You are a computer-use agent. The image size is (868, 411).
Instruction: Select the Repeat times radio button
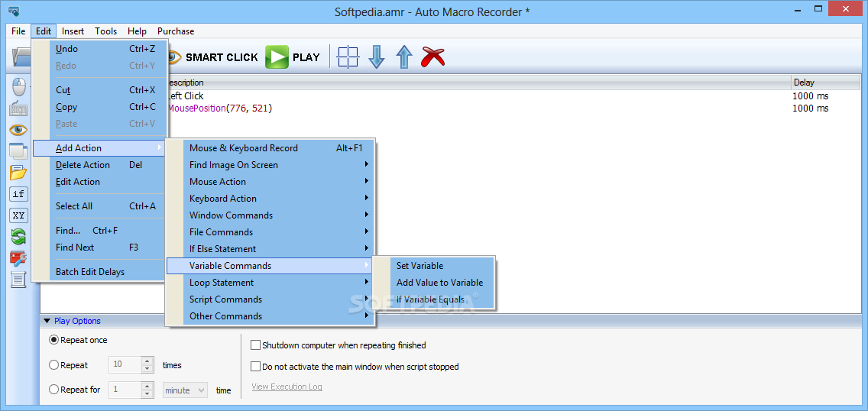53,365
